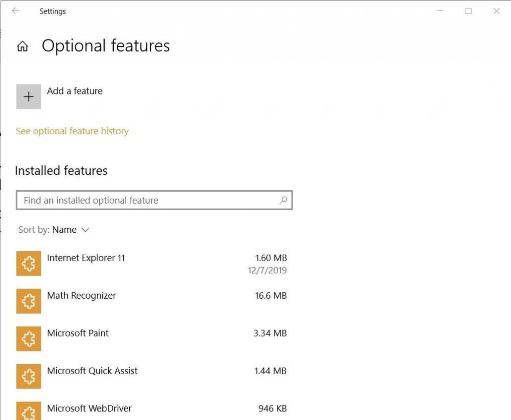The image size is (511, 420).
Task: Click the Settings title bar label
Action: (x=52, y=11)
